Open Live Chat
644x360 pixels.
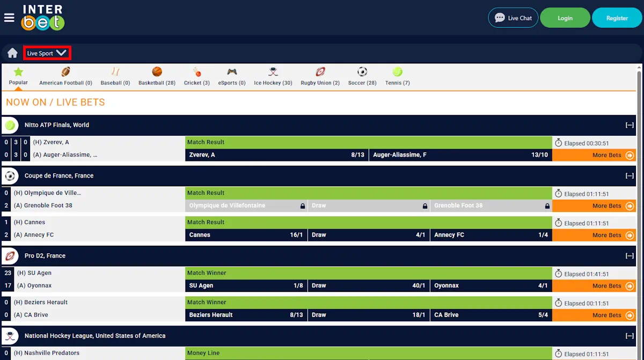click(513, 18)
